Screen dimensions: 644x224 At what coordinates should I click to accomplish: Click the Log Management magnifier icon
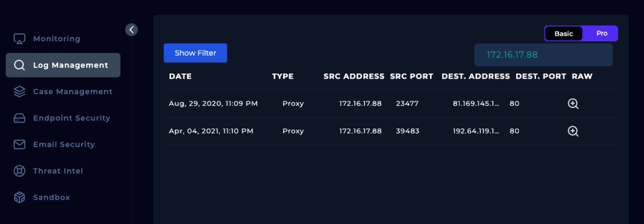(x=19, y=66)
